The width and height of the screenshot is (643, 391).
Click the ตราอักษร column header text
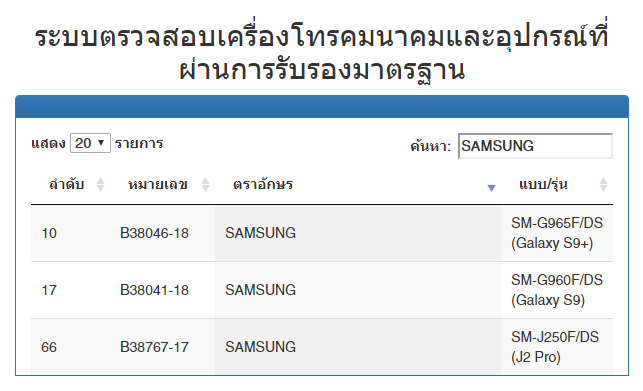coord(263,185)
